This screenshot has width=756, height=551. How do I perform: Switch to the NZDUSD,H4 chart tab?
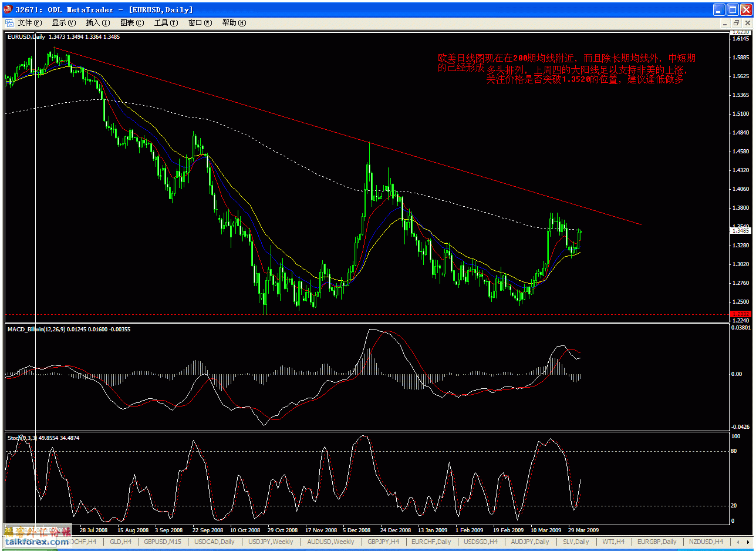pyautogui.click(x=705, y=542)
